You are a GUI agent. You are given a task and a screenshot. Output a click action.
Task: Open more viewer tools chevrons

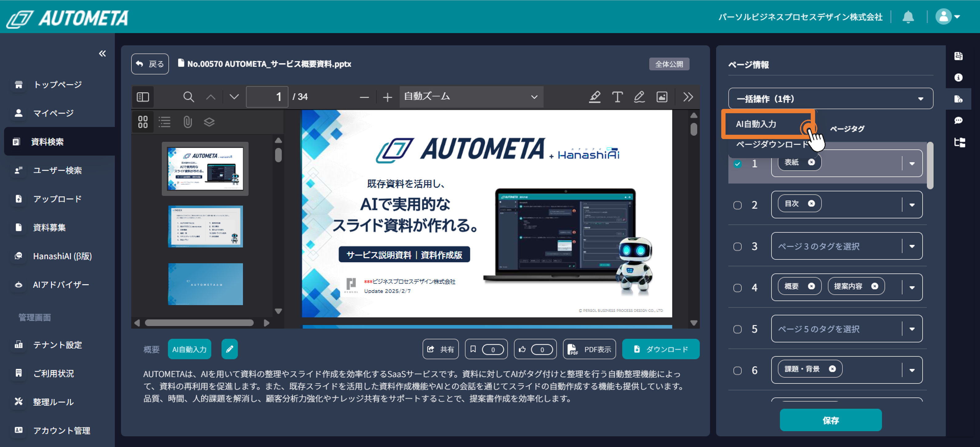coord(688,97)
